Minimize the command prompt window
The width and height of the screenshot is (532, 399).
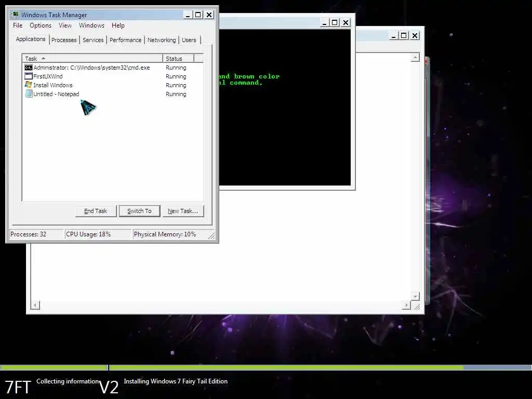pyautogui.click(x=324, y=22)
